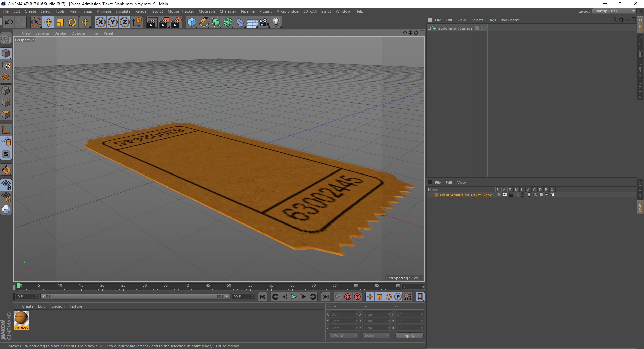Toggle Enable Snap S icon

[x=6, y=154]
